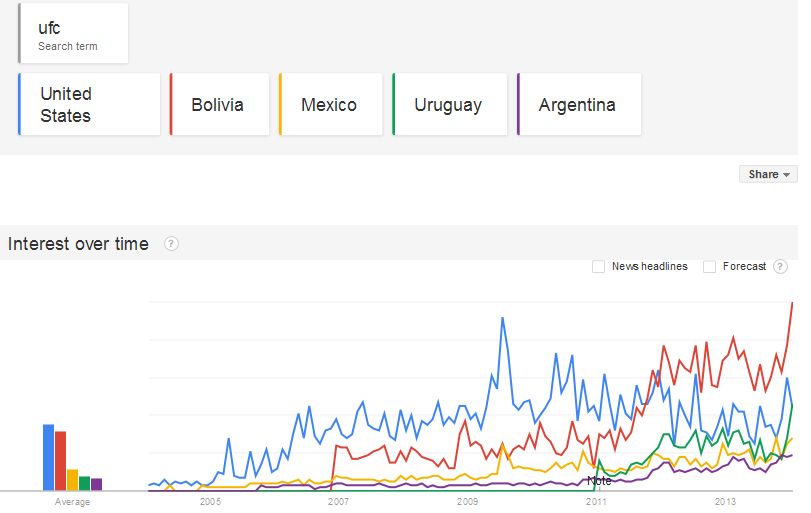
Task: Click the blue average bar
Action: click(48, 457)
